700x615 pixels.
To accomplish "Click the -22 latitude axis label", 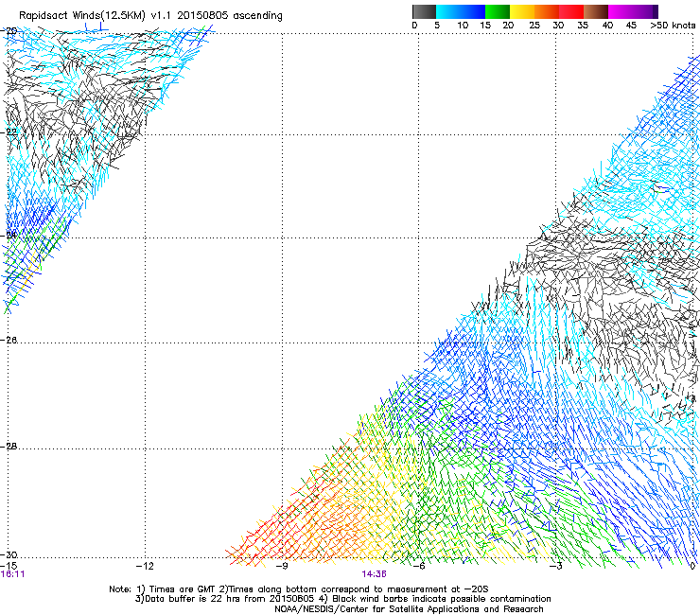I will pos(9,132).
